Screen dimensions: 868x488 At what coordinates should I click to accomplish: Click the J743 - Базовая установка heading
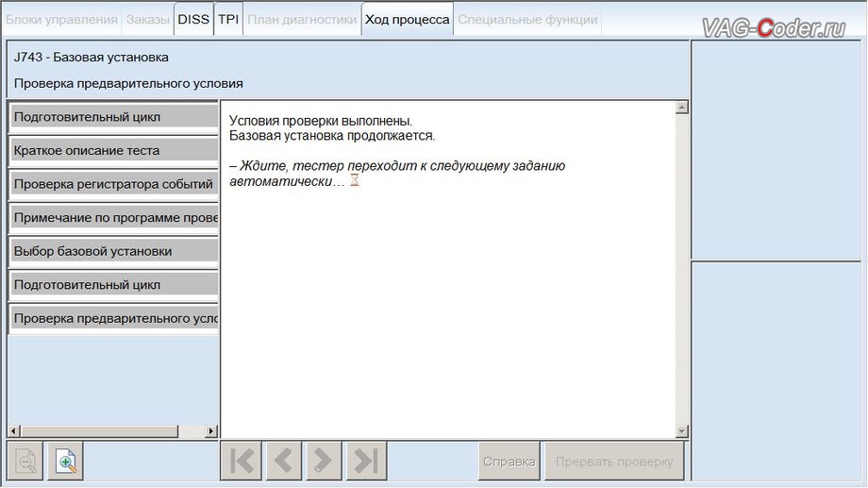(x=92, y=57)
